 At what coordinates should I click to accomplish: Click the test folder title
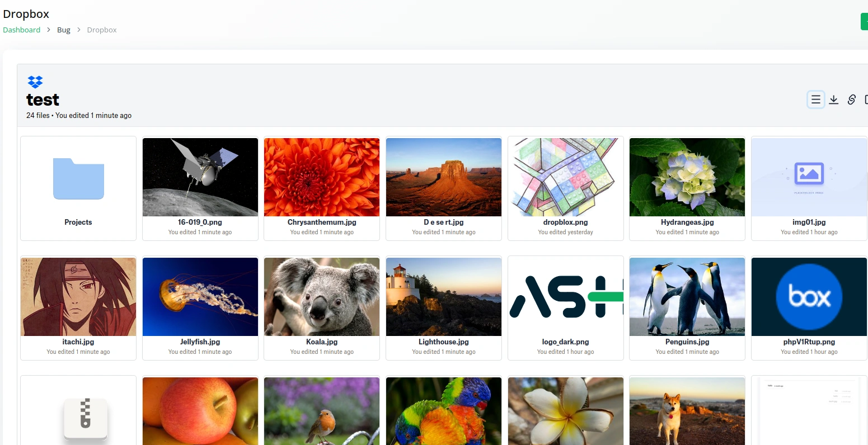[43, 100]
